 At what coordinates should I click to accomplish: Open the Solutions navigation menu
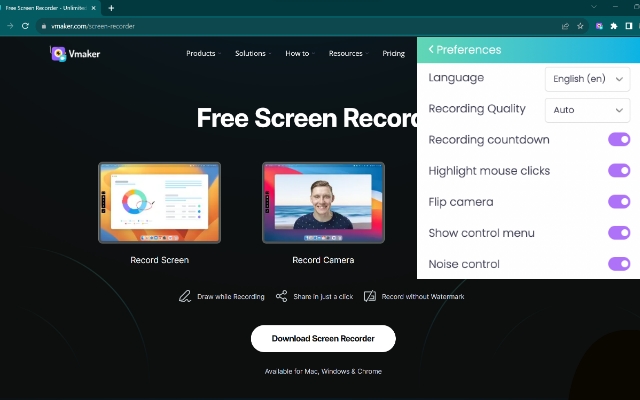[252, 53]
